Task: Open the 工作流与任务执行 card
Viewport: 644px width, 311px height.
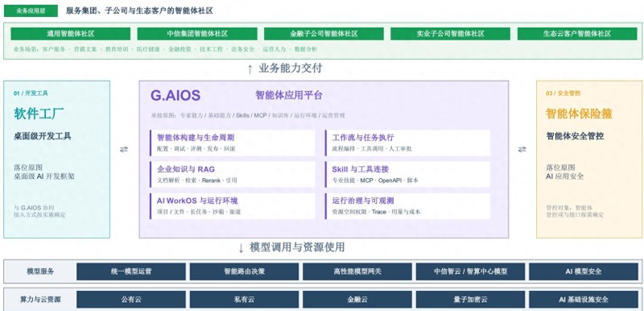Action: point(407,143)
